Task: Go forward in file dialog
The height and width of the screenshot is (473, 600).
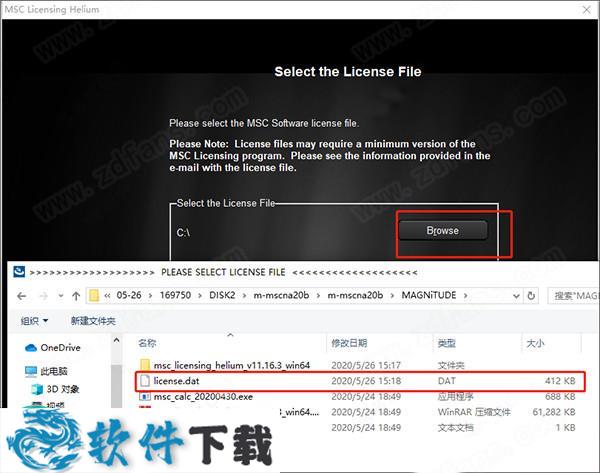Action: (x=44, y=296)
